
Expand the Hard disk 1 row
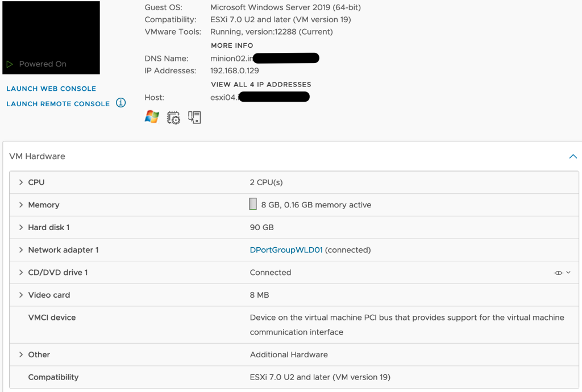pos(21,227)
